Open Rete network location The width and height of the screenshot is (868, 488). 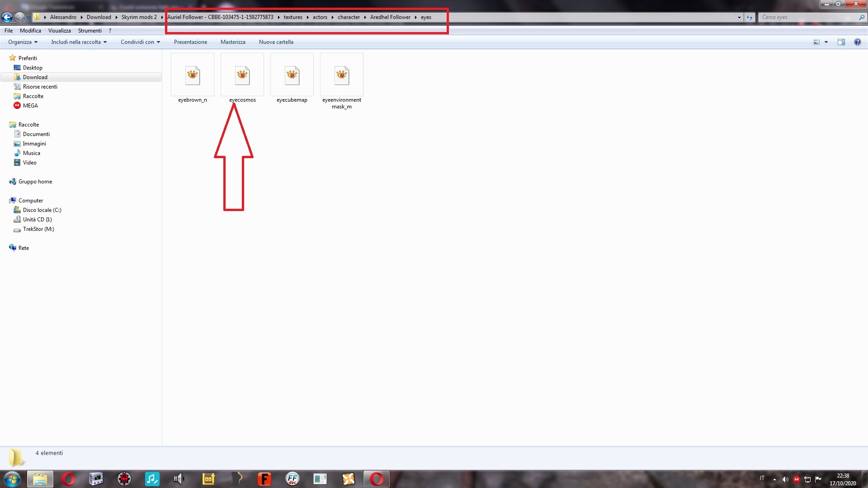(24, 248)
